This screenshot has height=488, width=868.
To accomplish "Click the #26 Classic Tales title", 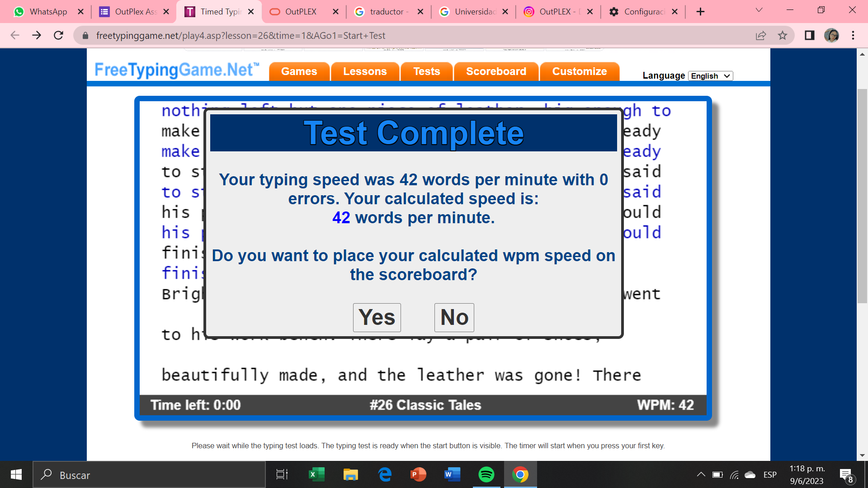I will 425,405.
